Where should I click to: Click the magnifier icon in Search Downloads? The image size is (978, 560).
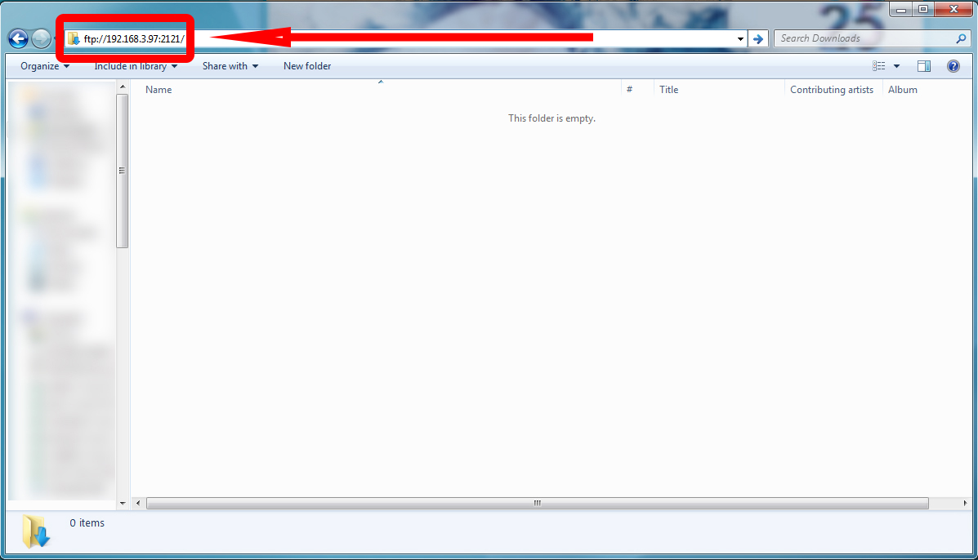[961, 38]
